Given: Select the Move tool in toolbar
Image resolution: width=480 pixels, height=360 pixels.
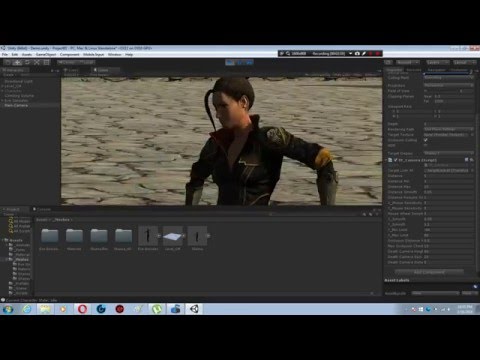Looking at the screenshot, I should 17,62.
